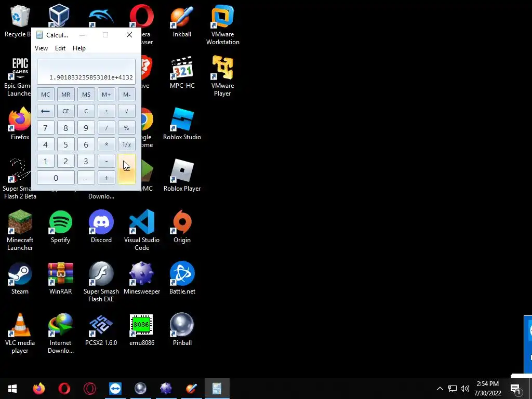Click the divide button in Calculator
The height and width of the screenshot is (399, 532).
tap(106, 128)
